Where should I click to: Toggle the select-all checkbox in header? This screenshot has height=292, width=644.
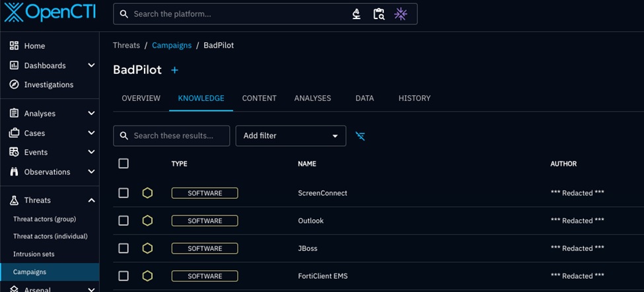[124, 163]
